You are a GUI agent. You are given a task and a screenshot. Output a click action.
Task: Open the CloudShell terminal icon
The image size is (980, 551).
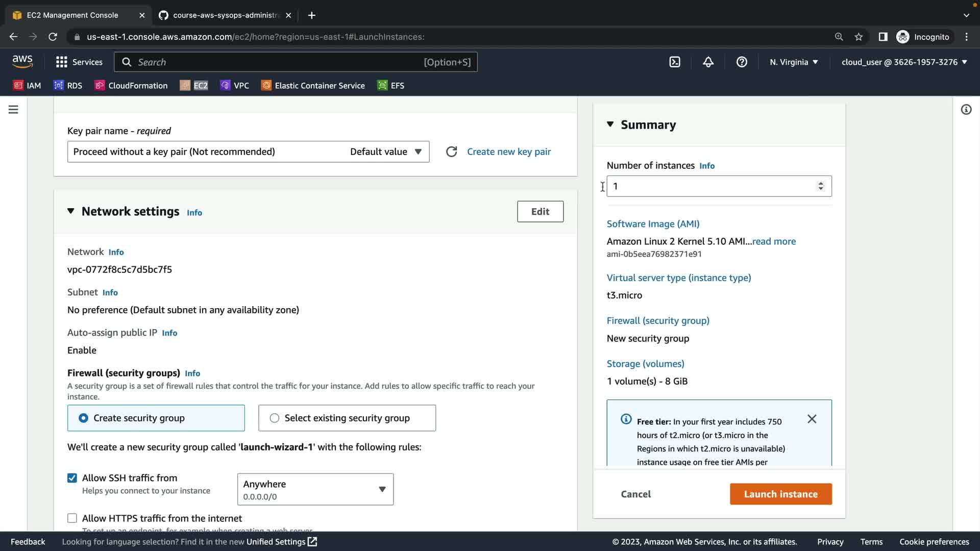675,62
